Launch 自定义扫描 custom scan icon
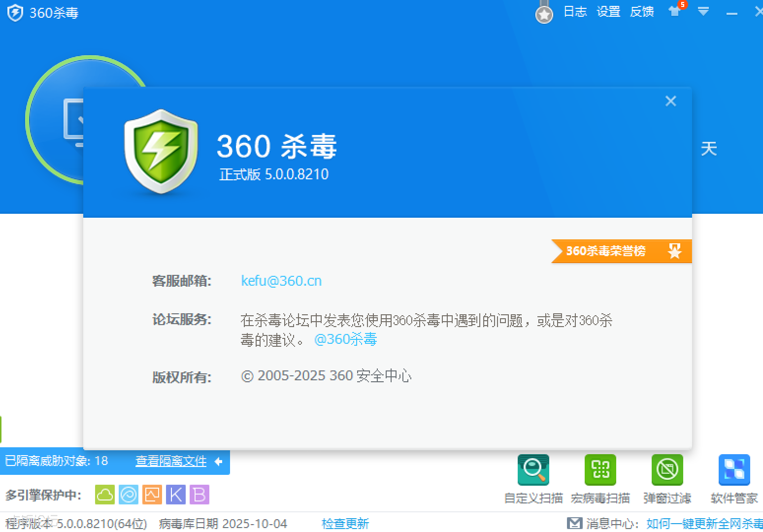The image size is (763, 532). [x=533, y=470]
